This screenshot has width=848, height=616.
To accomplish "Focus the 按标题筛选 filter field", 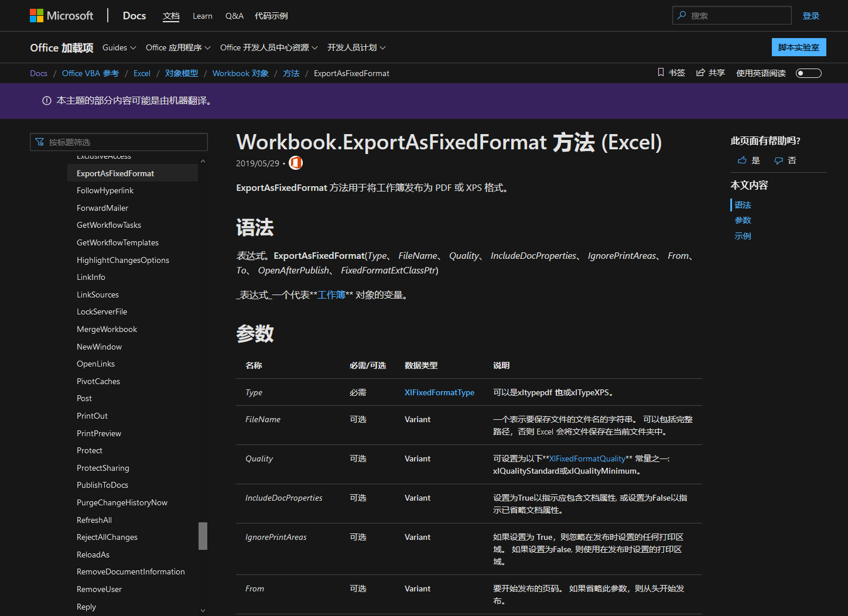I will pos(119,142).
